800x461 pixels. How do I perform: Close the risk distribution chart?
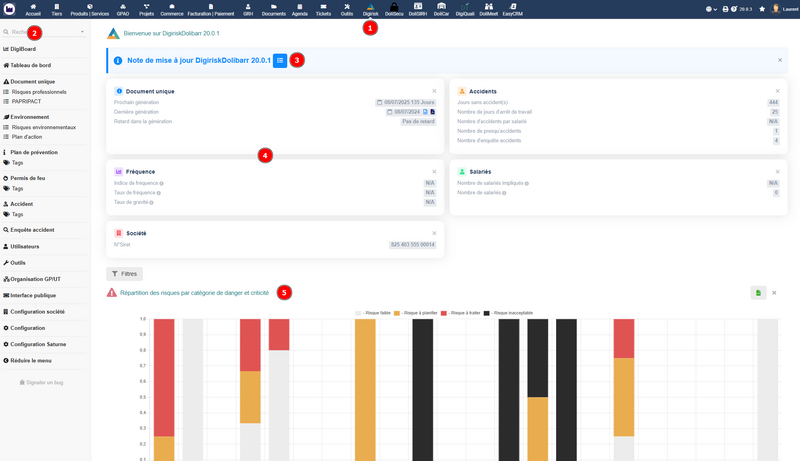[774, 293]
